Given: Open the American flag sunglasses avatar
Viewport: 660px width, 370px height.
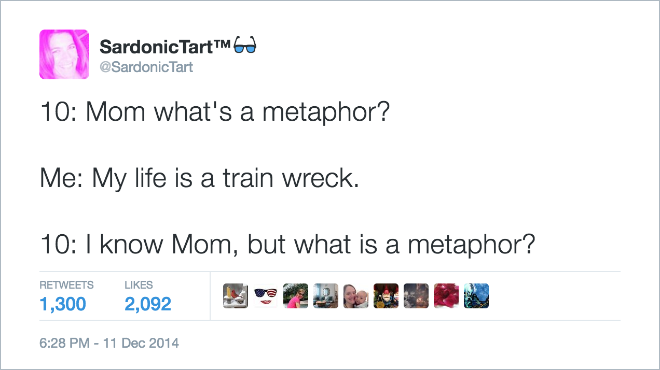Looking at the screenshot, I should click(x=266, y=295).
